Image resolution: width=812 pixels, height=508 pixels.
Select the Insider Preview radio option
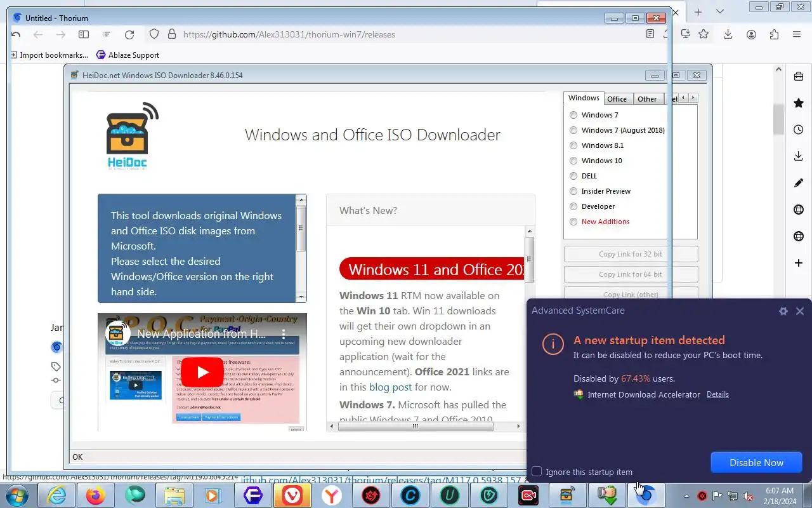click(573, 191)
